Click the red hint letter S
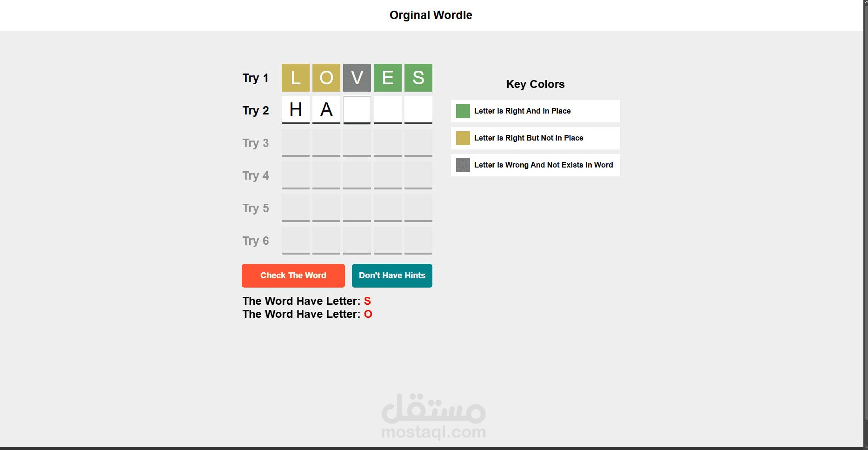 [367, 301]
